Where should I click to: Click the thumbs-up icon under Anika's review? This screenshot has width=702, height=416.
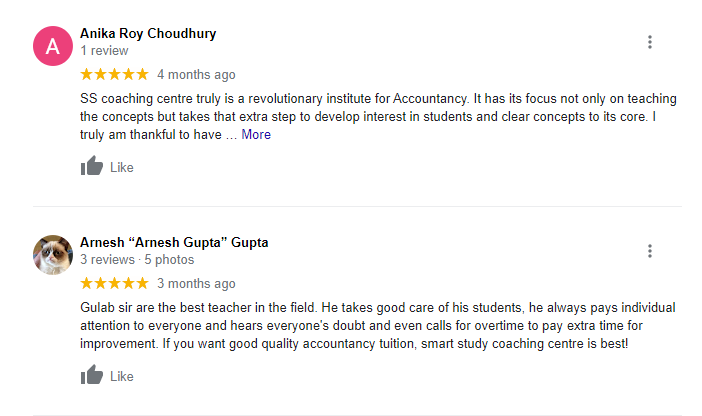click(92, 167)
